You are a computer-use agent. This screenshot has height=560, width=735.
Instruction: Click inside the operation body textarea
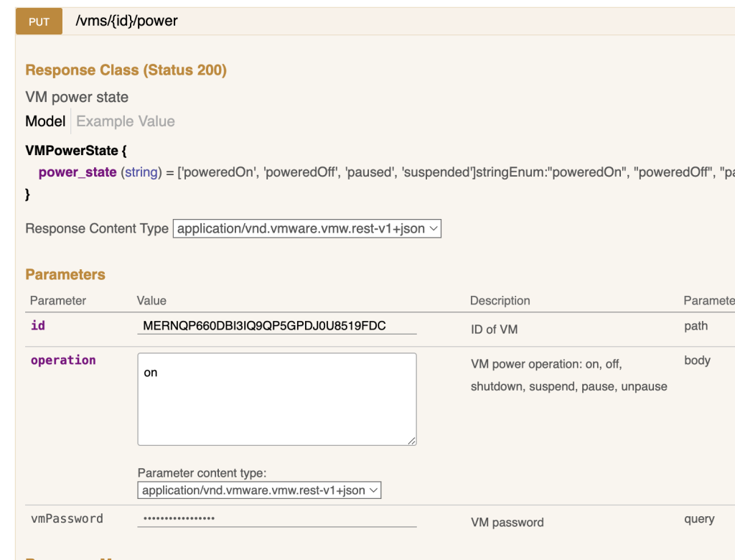[x=276, y=398]
